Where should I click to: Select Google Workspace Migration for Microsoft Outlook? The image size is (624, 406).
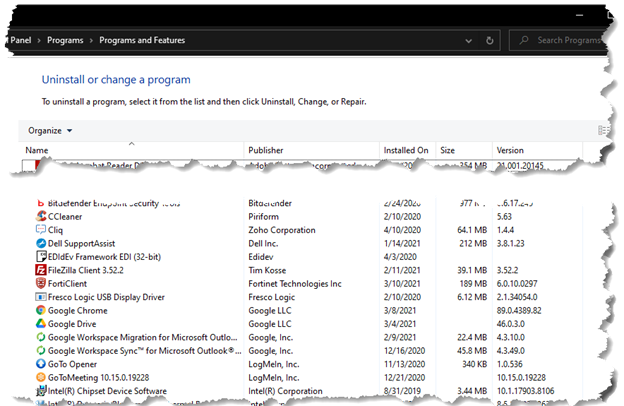[302, 337]
